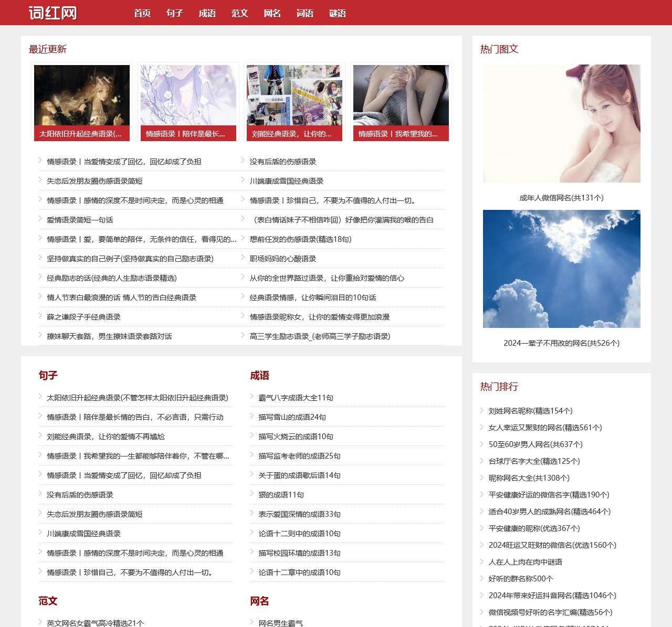Open 经典励志的话 link
The image size is (672, 627).
tap(112, 278)
